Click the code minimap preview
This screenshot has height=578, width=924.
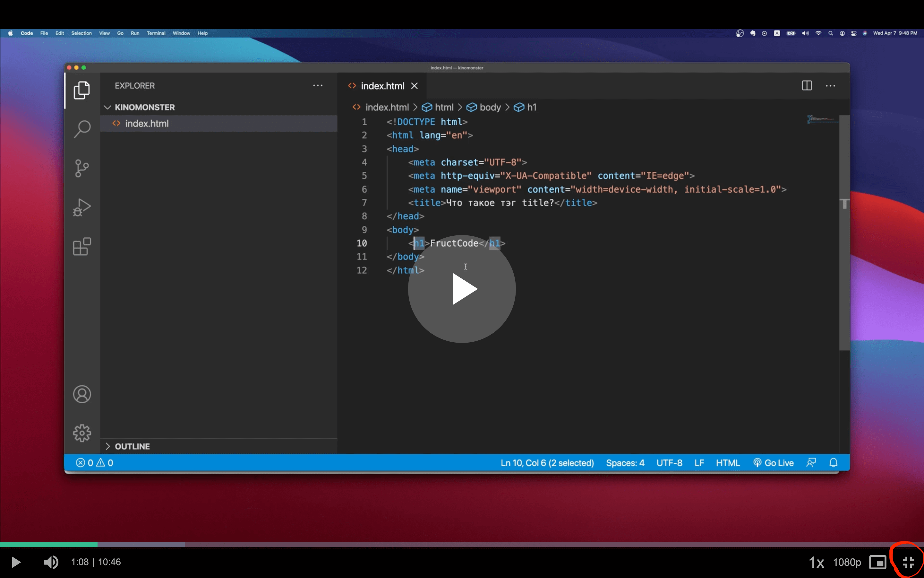(822, 119)
